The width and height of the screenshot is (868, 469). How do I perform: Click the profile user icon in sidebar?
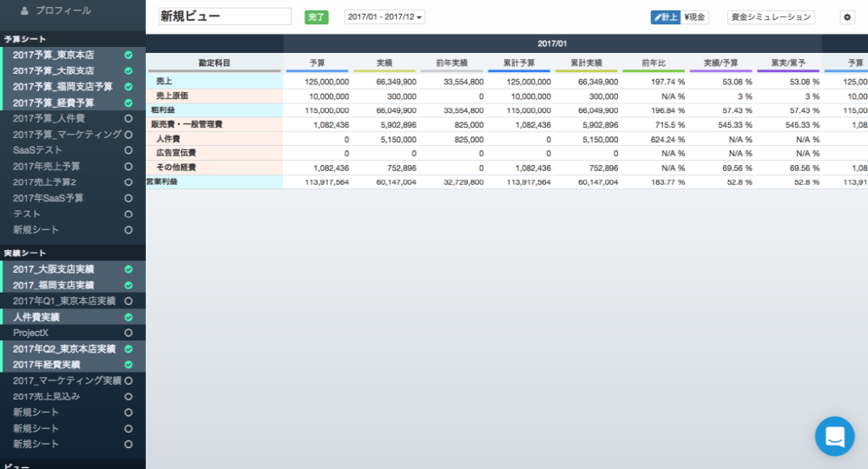[24, 11]
